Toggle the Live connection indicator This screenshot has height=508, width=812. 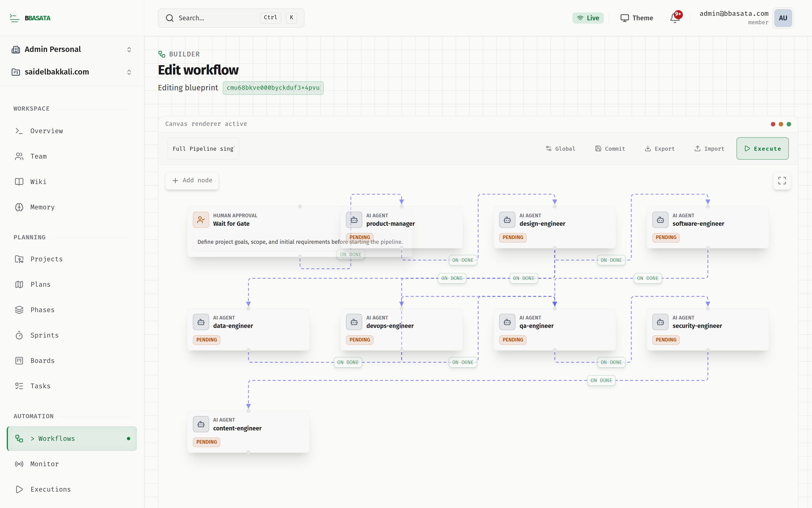(x=588, y=18)
